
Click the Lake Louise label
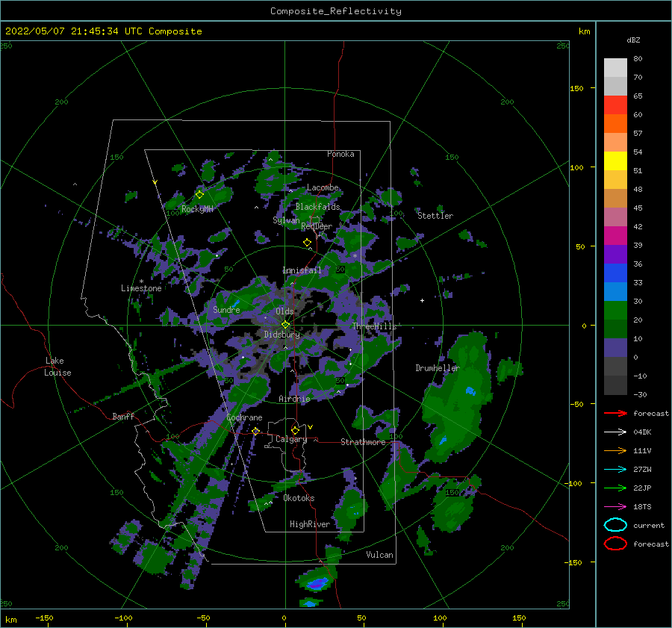pyautogui.click(x=57, y=367)
